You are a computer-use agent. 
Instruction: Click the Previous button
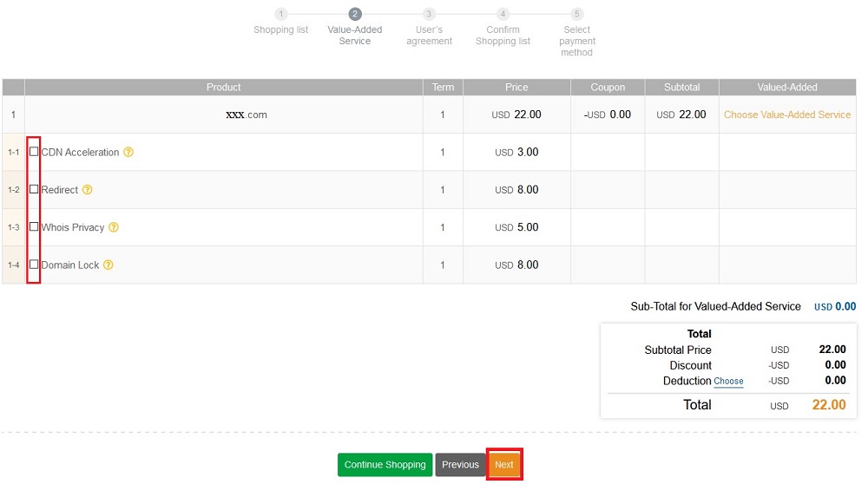[x=460, y=465]
